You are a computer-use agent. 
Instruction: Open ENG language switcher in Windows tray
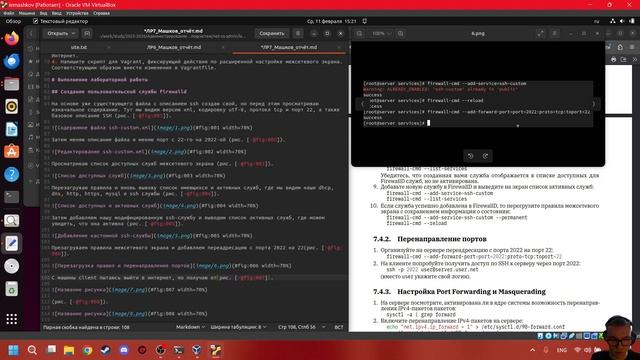[x=562, y=350]
